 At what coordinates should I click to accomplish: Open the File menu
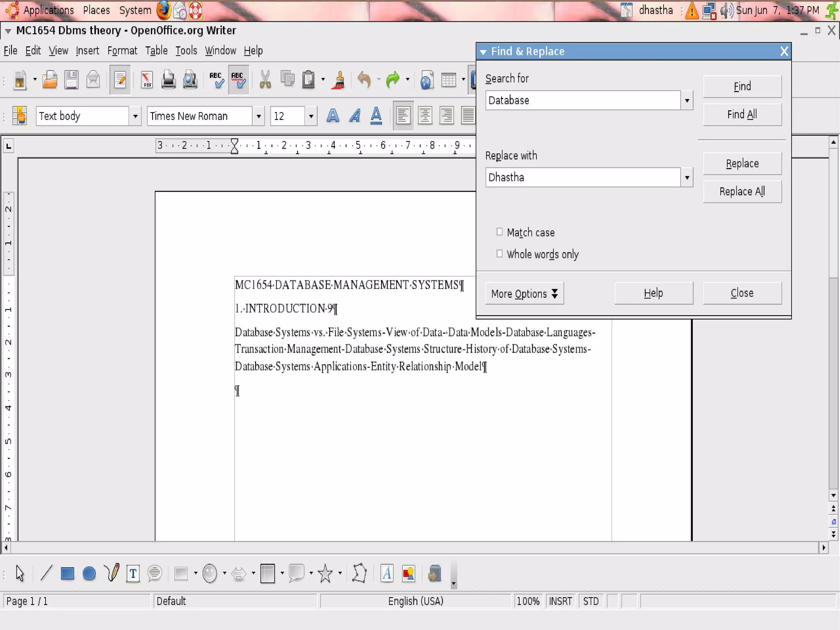[10, 50]
